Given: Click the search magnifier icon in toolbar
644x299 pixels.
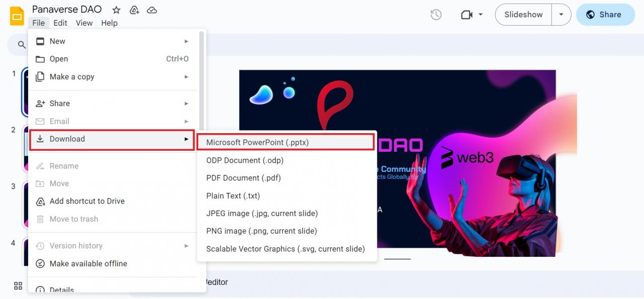Looking at the screenshot, I should pyautogui.click(x=22, y=45).
